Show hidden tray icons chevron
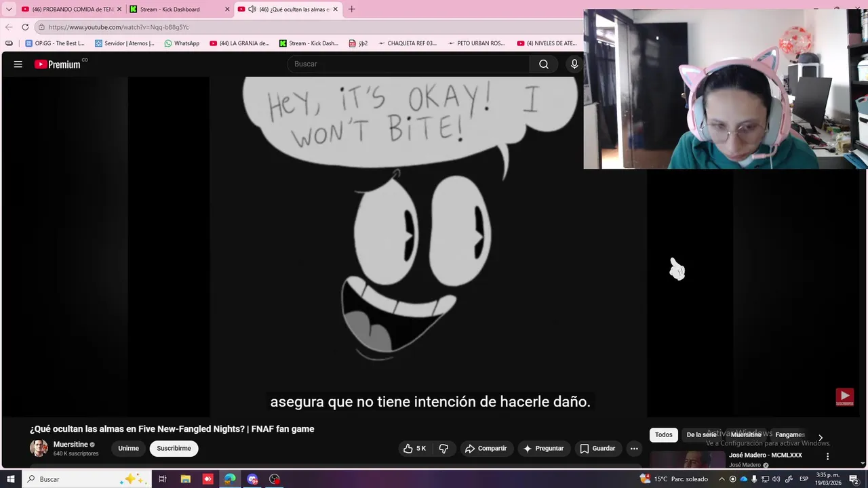The width and height of the screenshot is (868, 488). tap(722, 479)
